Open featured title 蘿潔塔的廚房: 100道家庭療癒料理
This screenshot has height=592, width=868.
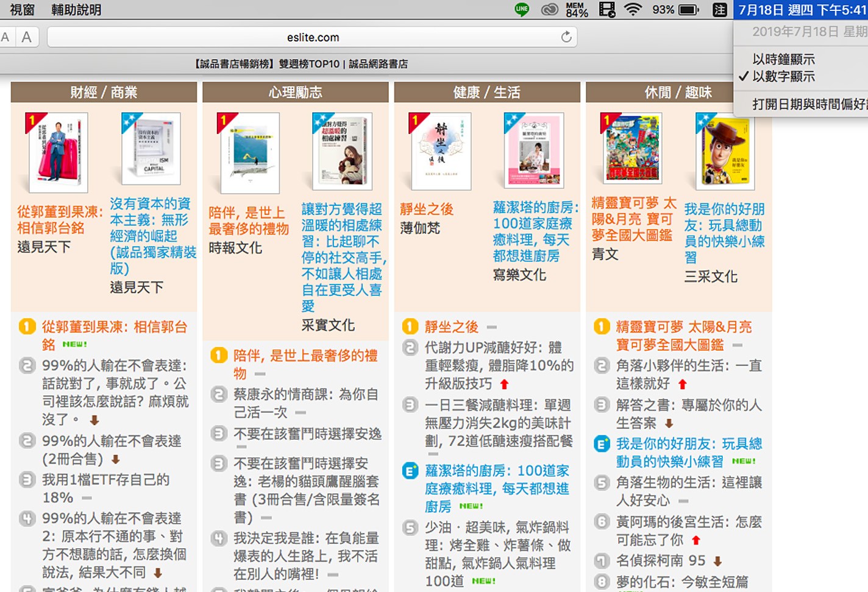click(535, 231)
